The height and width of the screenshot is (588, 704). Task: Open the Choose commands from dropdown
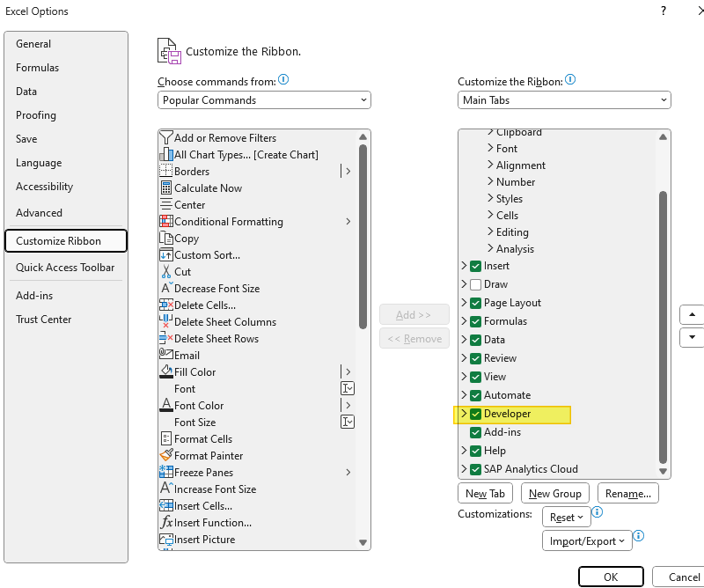coord(264,100)
